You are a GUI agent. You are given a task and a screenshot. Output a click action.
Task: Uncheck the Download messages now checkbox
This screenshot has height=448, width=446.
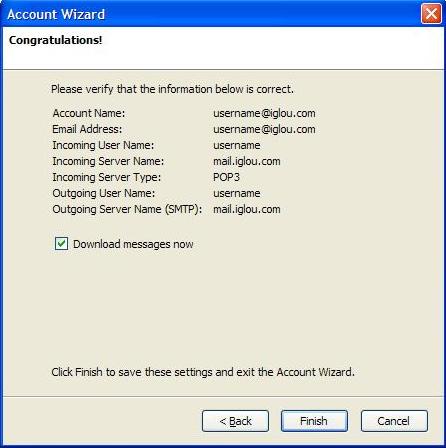pyautogui.click(x=61, y=244)
